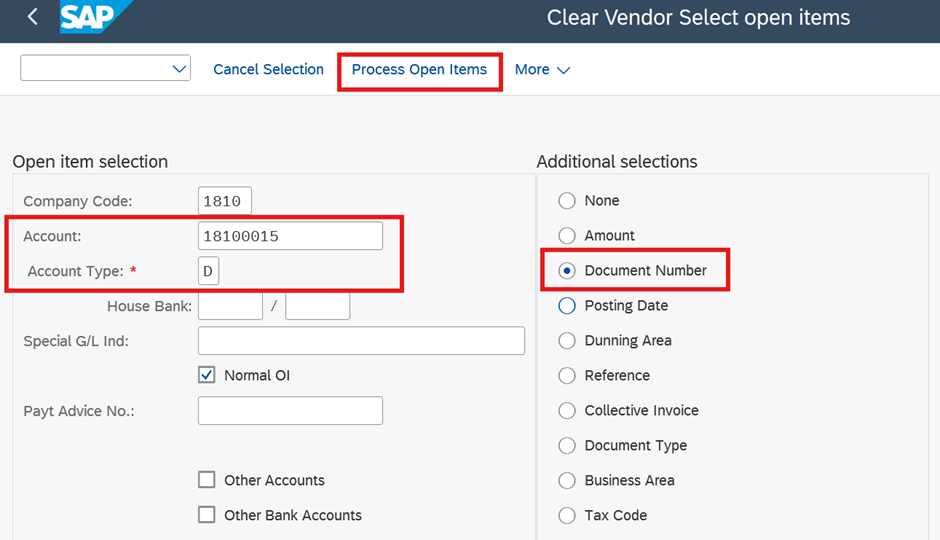
Task: Open the command field dropdown arrow
Action: [x=179, y=68]
